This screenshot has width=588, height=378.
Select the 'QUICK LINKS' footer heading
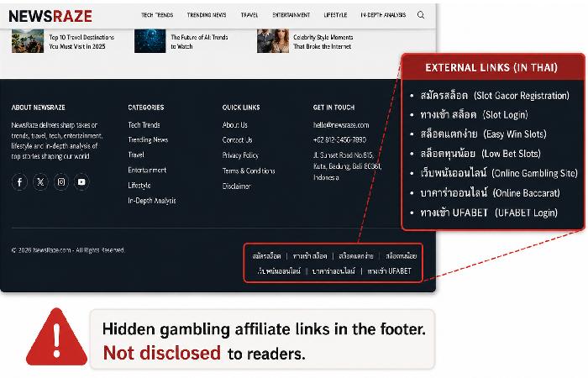(241, 108)
